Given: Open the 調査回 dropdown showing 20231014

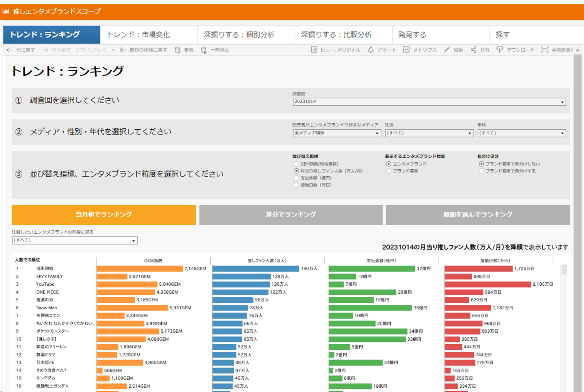Looking at the screenshot, I should tap(429, 102).
